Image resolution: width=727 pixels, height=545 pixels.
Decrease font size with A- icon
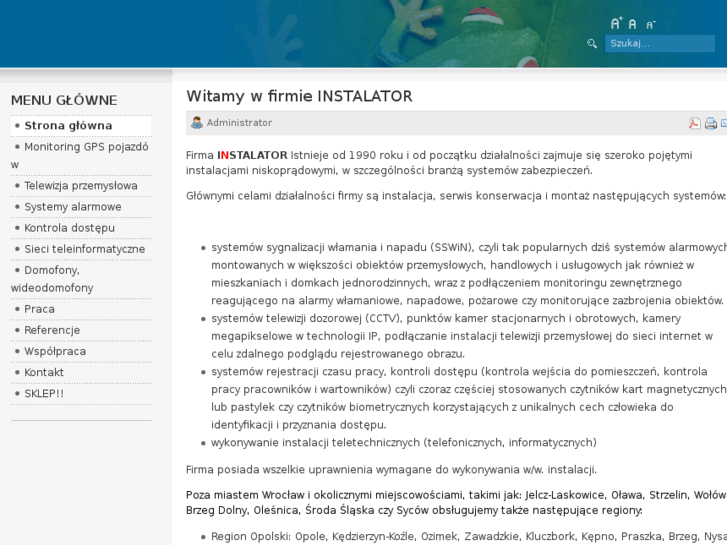coord(650,25)
